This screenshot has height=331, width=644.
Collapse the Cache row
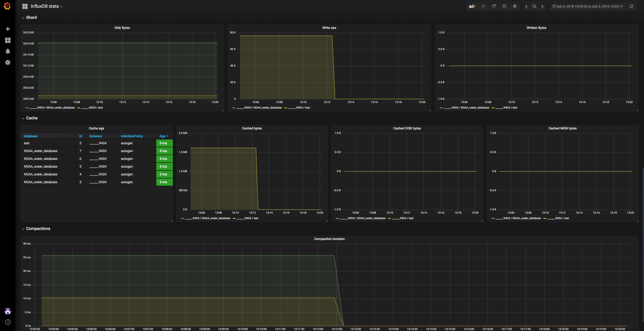[32, 118]
